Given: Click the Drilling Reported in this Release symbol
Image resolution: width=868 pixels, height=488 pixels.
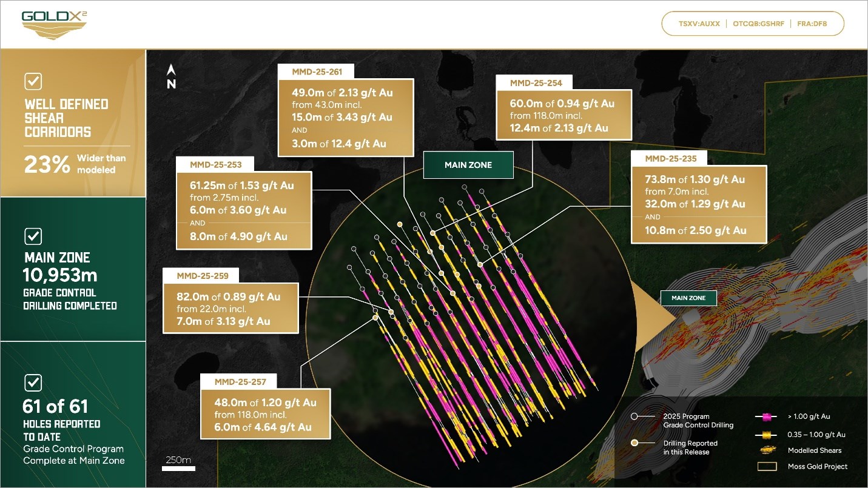Looking at the screenshot, I should coord(634,443).
